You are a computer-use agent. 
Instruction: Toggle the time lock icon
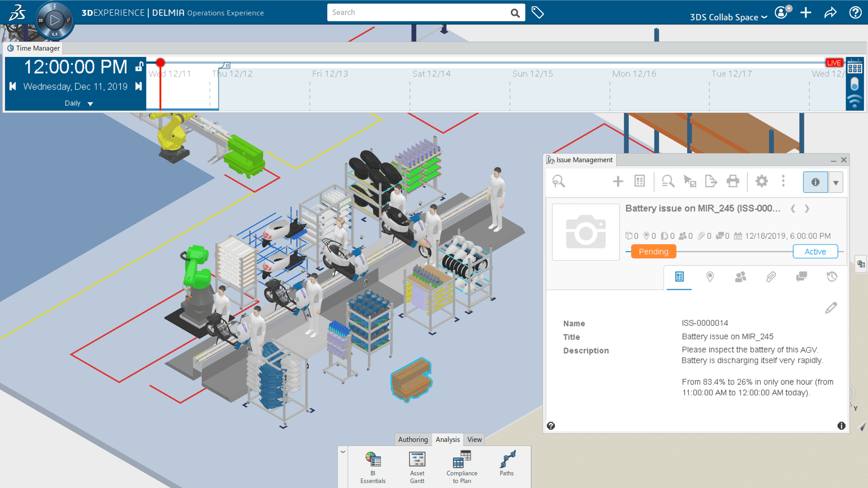click(x=139, y=67)
